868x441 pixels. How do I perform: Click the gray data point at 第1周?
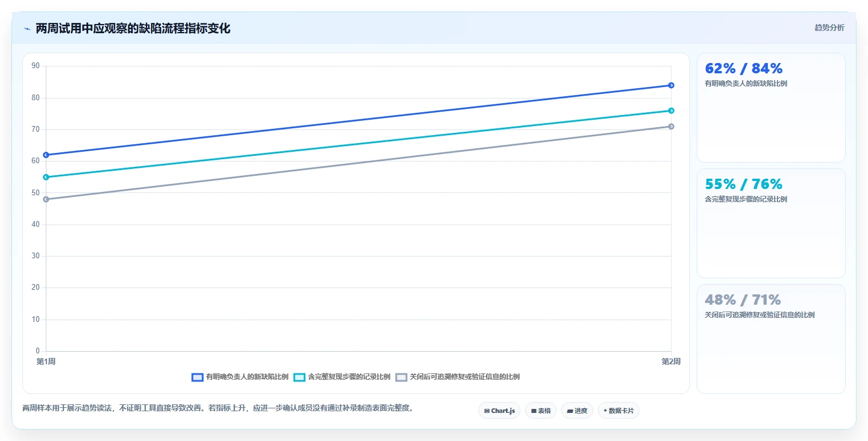pyautogui.click(x=46, y=199)
